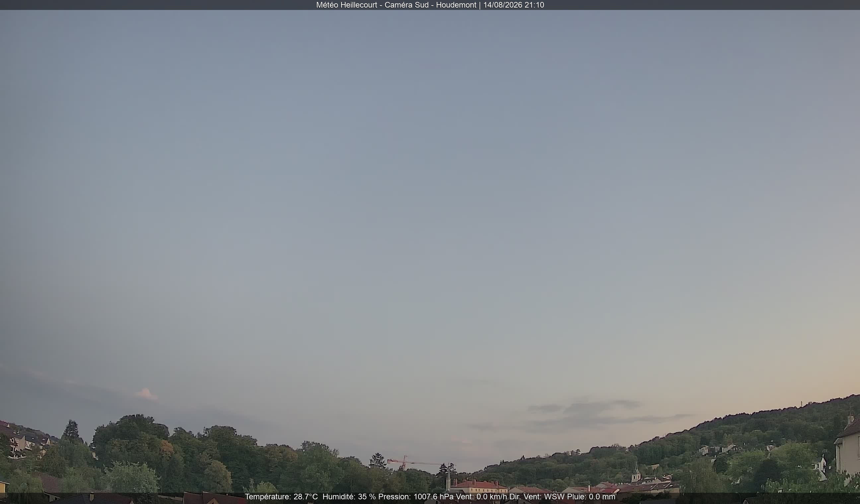
Task: Select the "Caméra Sud" label
Action: [406, 5]
